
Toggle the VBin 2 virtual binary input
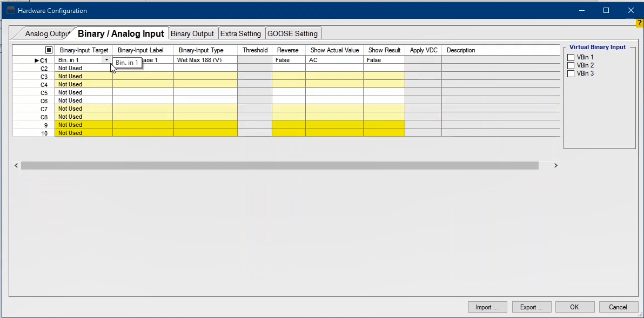click(x=571, y=65)
